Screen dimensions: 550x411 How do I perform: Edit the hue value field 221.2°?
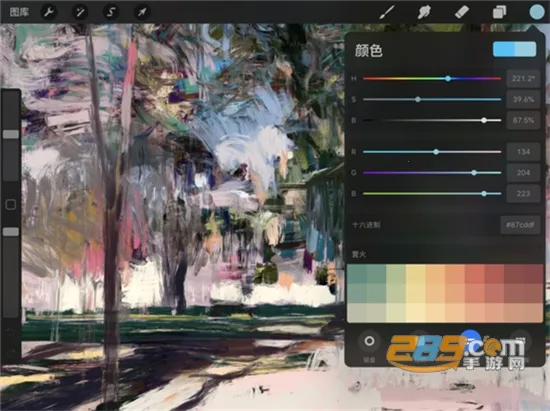(523, 79)
